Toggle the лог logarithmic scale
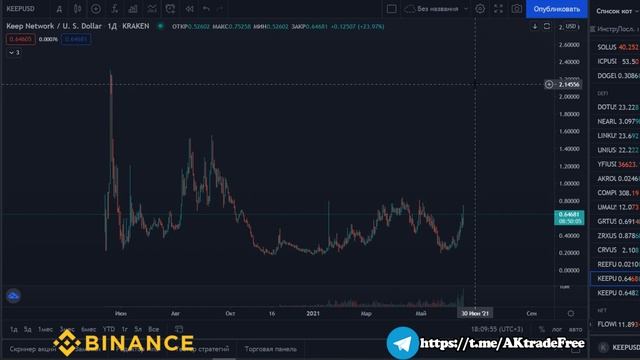The width and height of the screenshot is (640, 360). coord(557,329)
